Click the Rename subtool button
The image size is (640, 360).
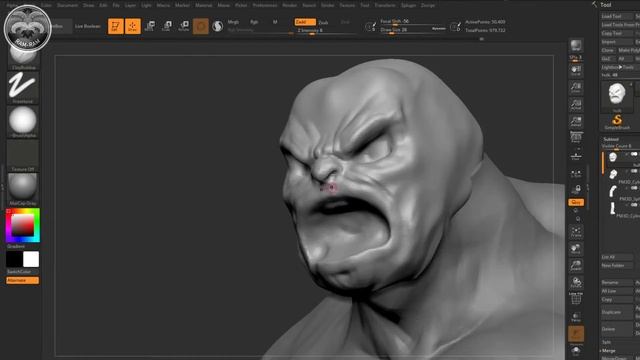[x=616, y=282]
